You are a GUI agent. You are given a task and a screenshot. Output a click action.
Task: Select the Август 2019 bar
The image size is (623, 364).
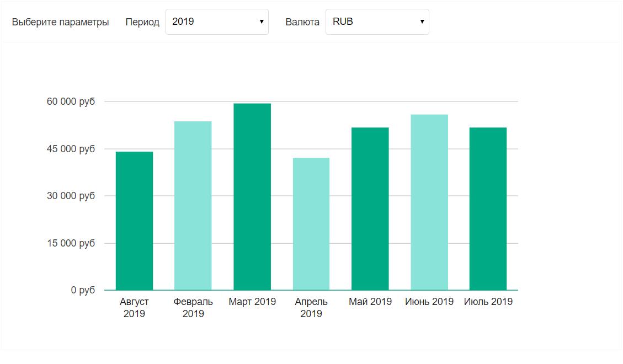point(134,221)
